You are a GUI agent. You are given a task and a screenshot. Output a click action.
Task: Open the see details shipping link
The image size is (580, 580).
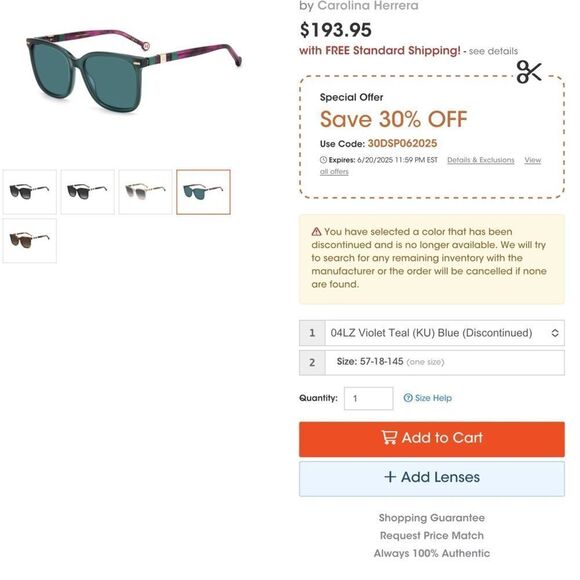click(493, 51)
